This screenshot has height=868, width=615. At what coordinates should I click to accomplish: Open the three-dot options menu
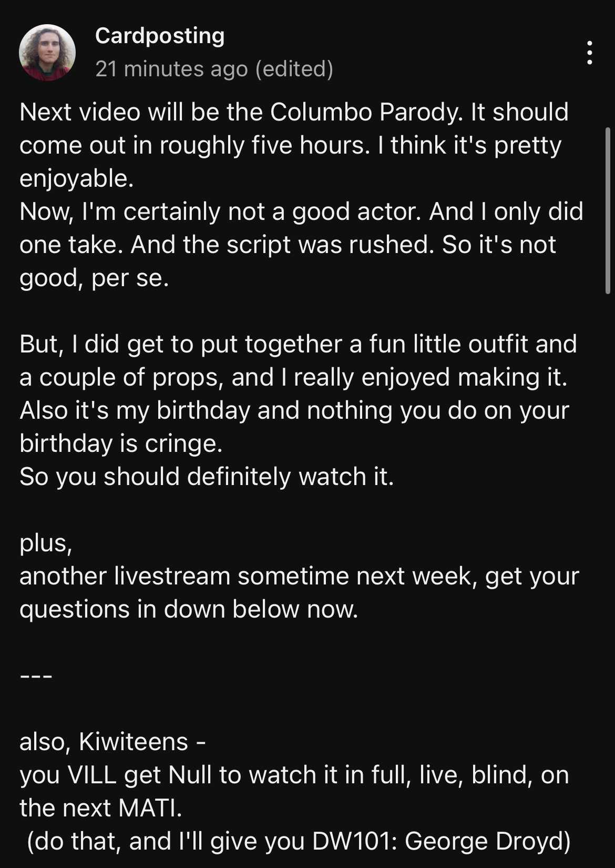tap(590, 53)
